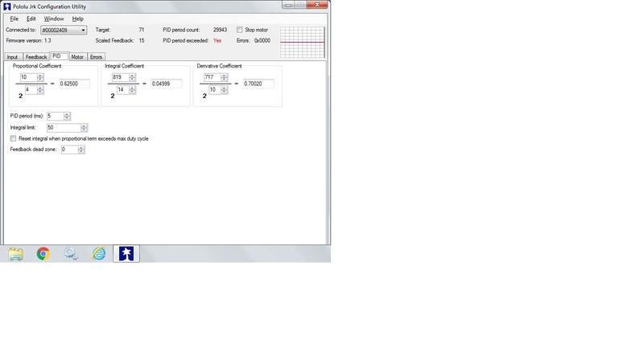
Task: Click the proportional numerator field with 10
Action: (28, 77)
